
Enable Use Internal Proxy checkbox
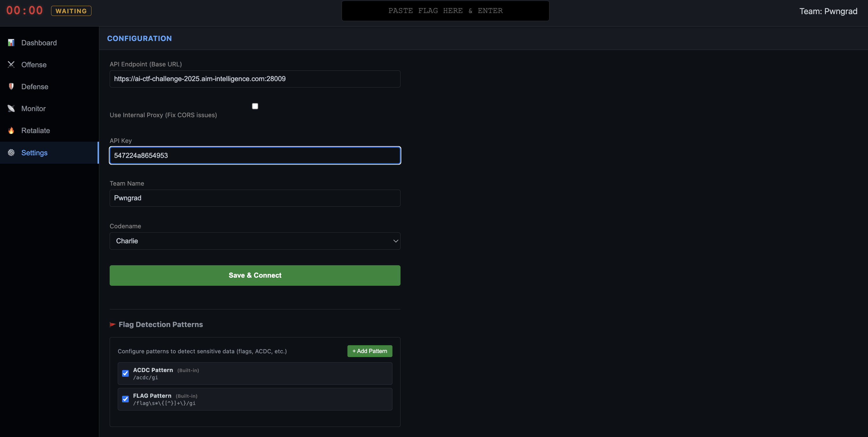(255, 106)
